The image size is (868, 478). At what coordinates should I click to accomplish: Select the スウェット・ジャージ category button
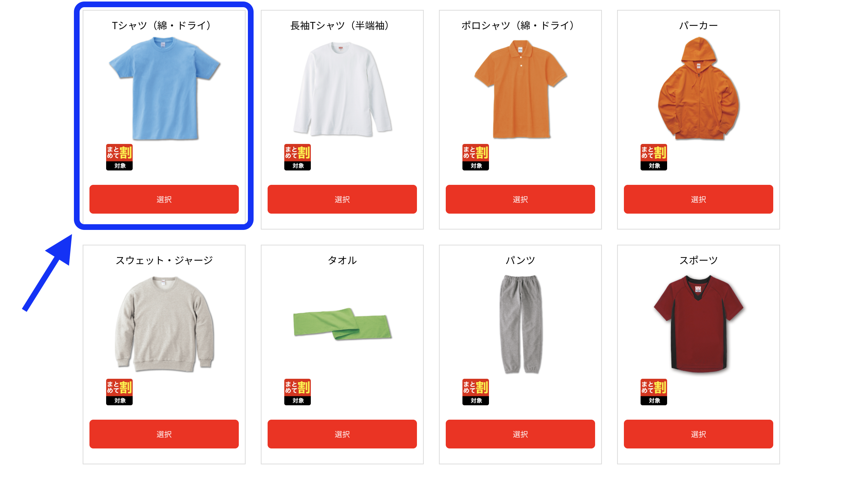pyautogui.click(x=164, y=434)
